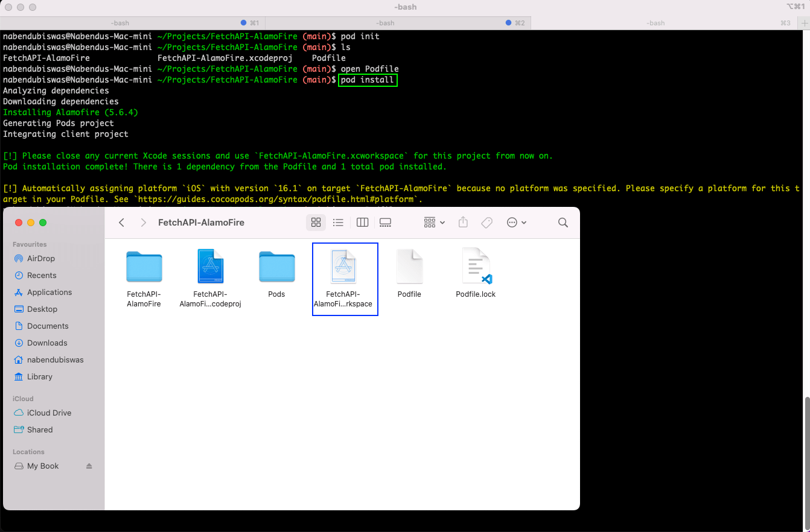Switch Finder to column view
This screenshot has width=810, height=532.
(362, 223)
